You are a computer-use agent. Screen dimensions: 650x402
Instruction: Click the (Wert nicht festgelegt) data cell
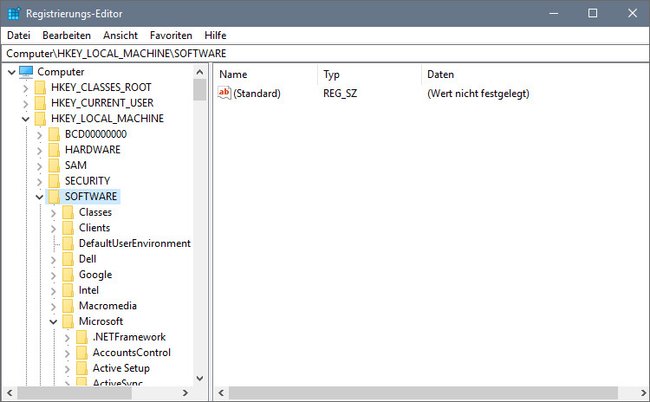478,94
